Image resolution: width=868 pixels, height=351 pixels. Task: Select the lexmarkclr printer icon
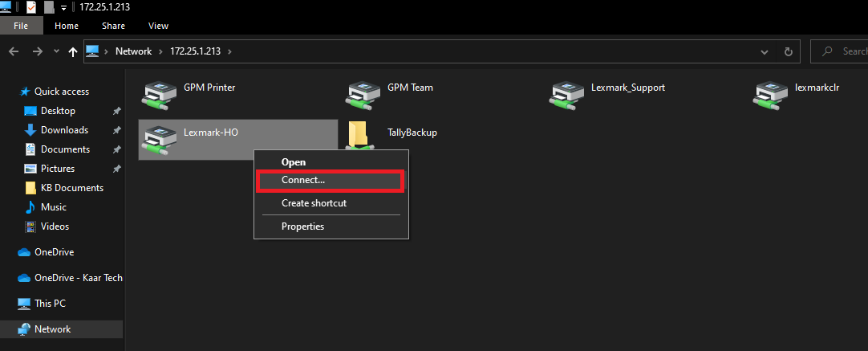point(769,94)
